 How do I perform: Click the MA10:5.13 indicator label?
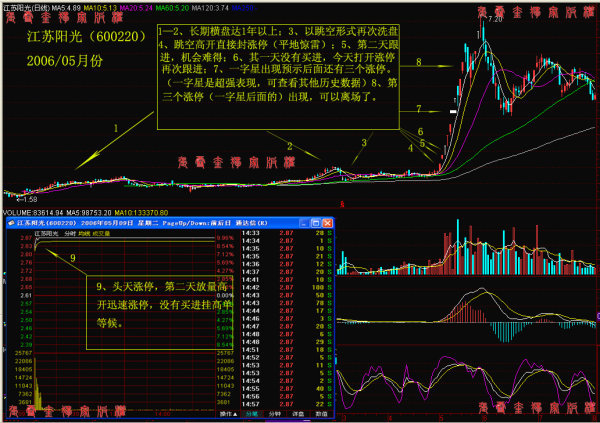[x=100, y=8]
